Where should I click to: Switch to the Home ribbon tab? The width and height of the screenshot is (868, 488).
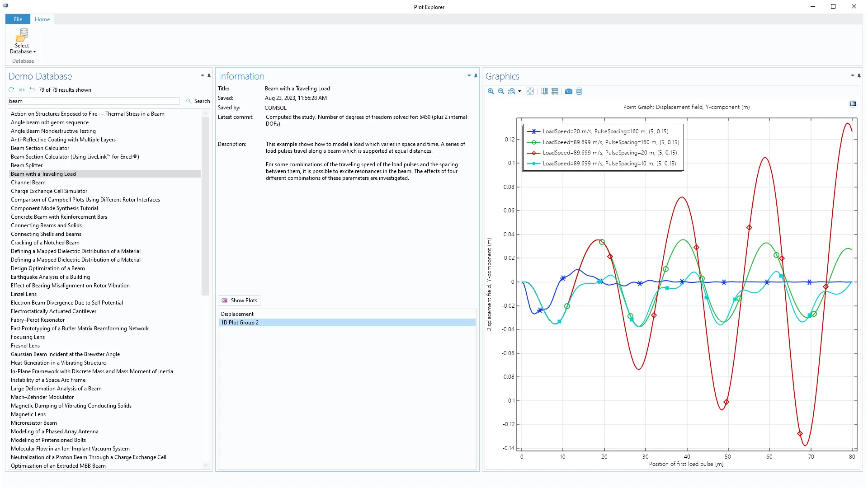point(42,19)
